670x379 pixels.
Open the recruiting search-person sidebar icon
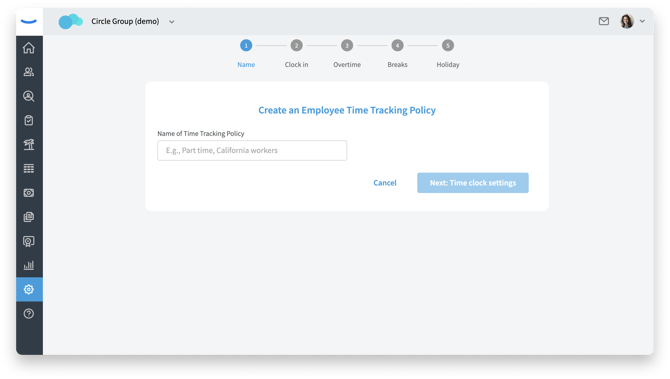tap(29, 96)
